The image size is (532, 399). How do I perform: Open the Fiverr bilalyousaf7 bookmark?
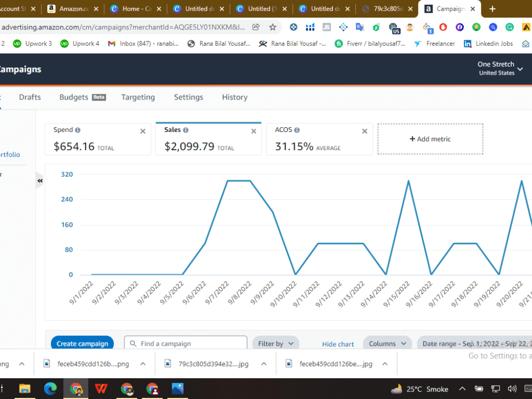[370, 44]
